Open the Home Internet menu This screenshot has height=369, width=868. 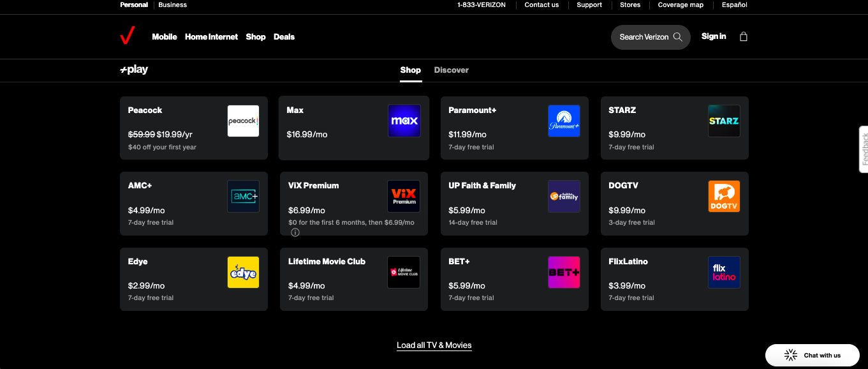[211, 36]
